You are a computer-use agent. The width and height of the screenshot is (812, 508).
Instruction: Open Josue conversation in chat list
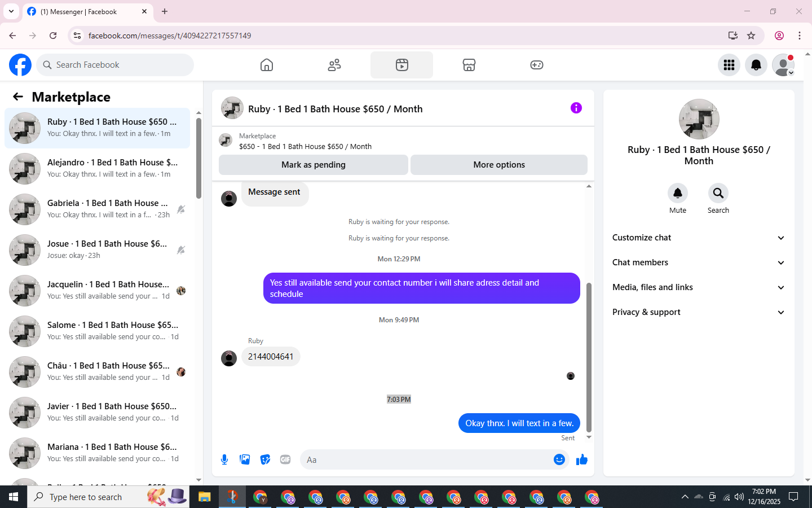pos(98,250)
